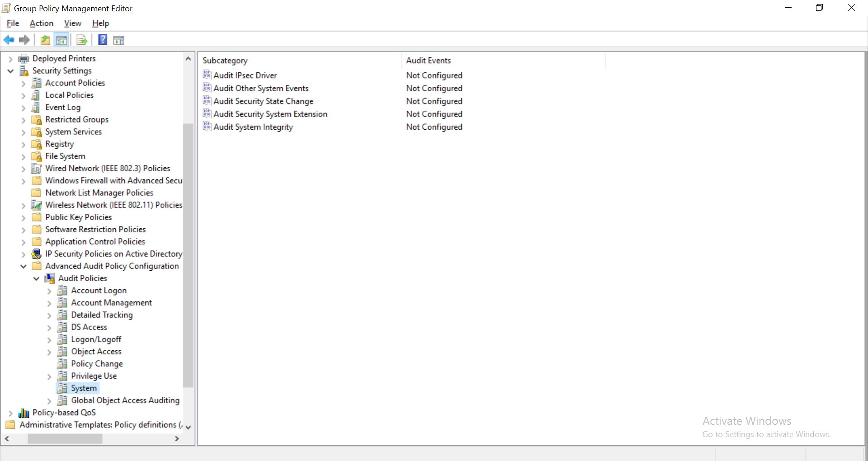
Task: Select Global Object Access Auditing
Action: 126,400
